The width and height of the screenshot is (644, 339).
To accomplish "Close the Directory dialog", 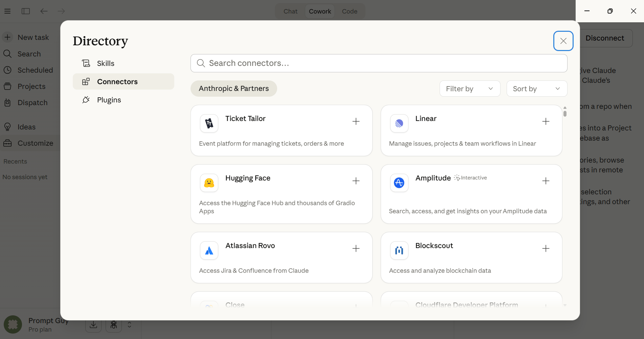I will (563, 41).
